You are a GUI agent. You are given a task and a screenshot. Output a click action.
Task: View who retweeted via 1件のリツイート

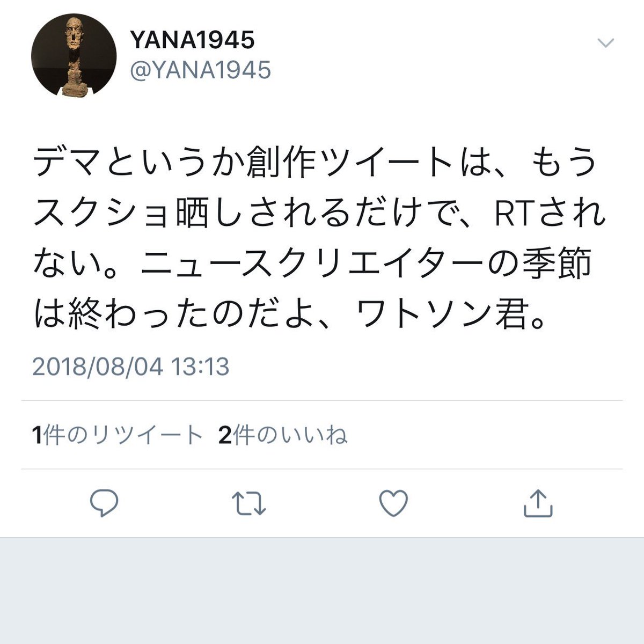118,435
